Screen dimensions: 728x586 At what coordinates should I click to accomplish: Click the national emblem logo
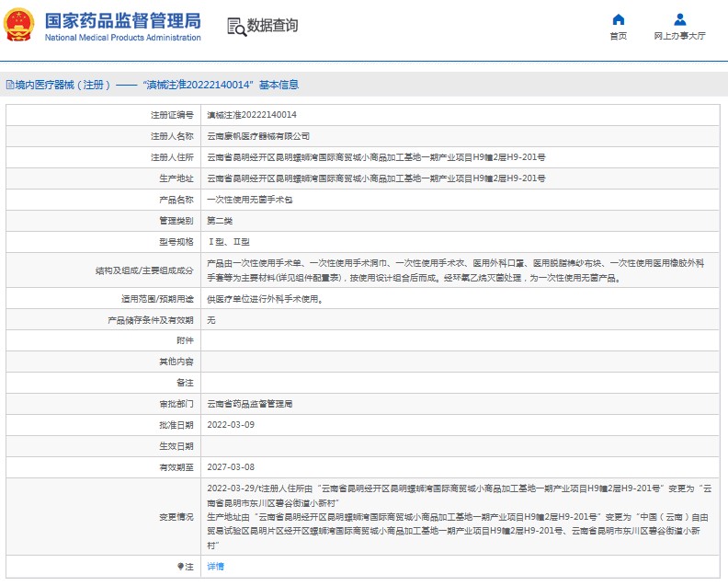pos(23,25)
